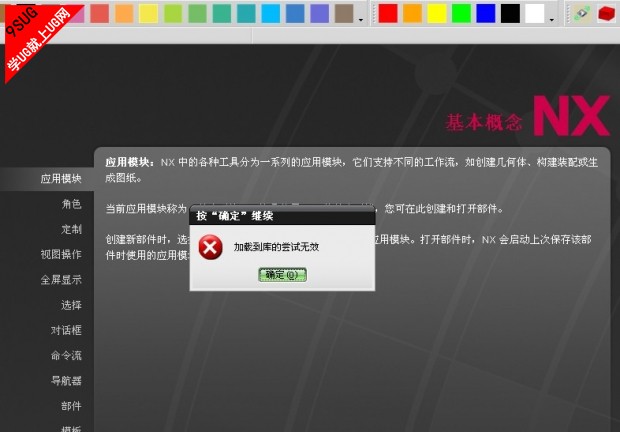Pick the pastel teal swatch
Viewport: 620px width, 432px height.
click(246, 13)
